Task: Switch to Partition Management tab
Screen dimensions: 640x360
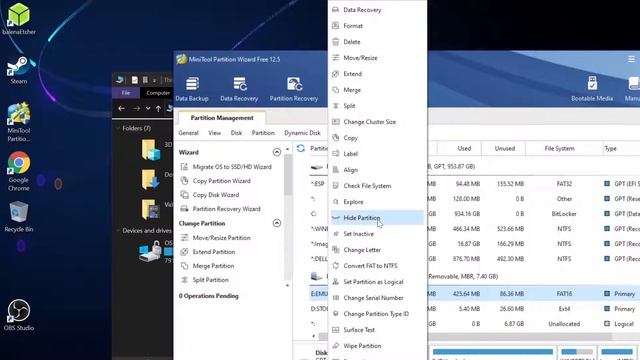Action: click(x=222, y=118)
